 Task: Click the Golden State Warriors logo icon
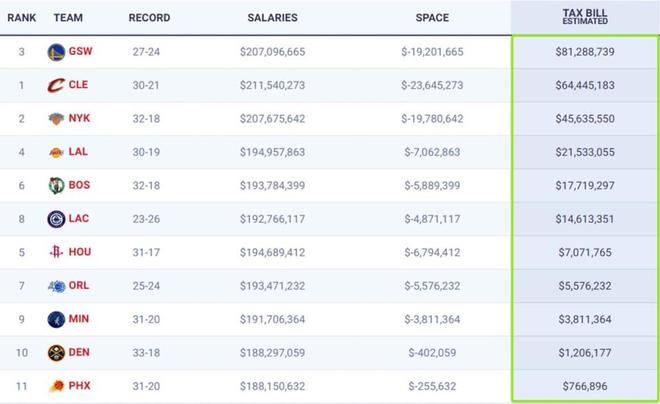pyautogui.click(x=55, y=51)
